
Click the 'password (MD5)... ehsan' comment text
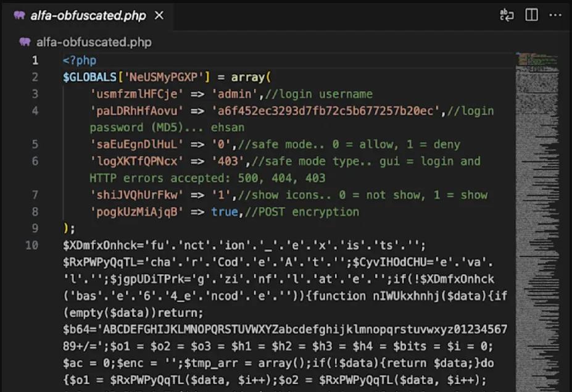(x=167, y=127)
